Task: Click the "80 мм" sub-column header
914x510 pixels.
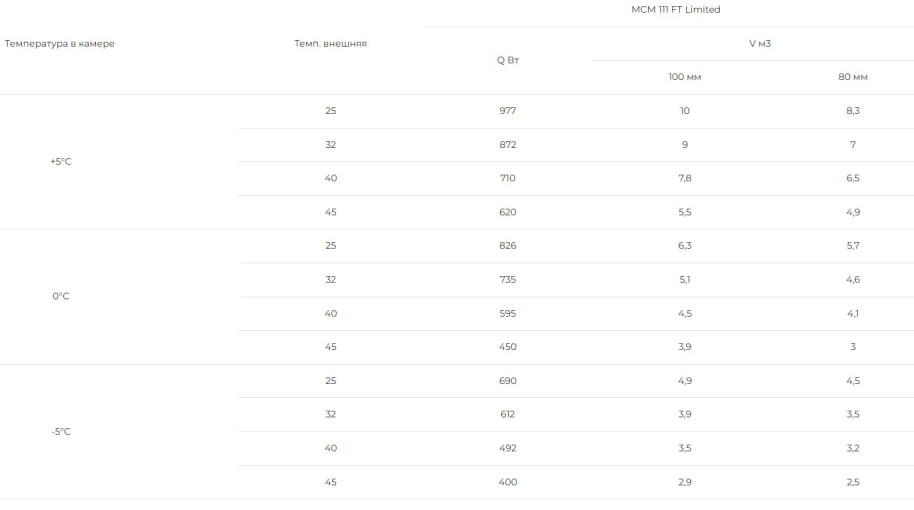Action: (x=852, y=77)
